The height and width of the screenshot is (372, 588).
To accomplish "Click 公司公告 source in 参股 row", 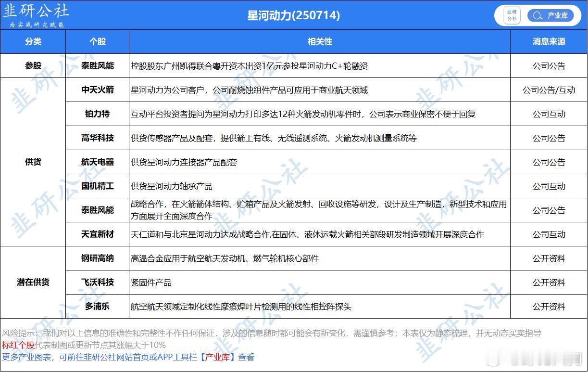I will point(549,66).
